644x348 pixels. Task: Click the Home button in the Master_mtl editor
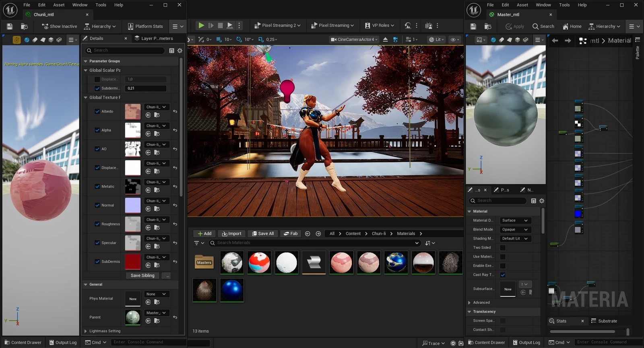[572, 26]
